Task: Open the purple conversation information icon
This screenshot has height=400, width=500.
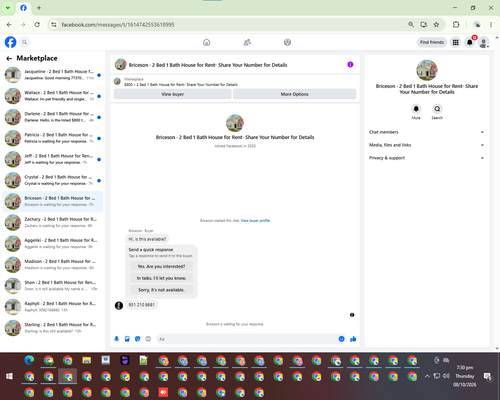Action: pyautogui.click(x=350, y=65)
